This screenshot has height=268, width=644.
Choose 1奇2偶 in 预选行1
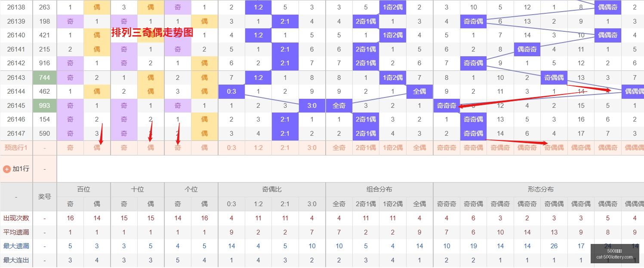[x=393, y=148]
